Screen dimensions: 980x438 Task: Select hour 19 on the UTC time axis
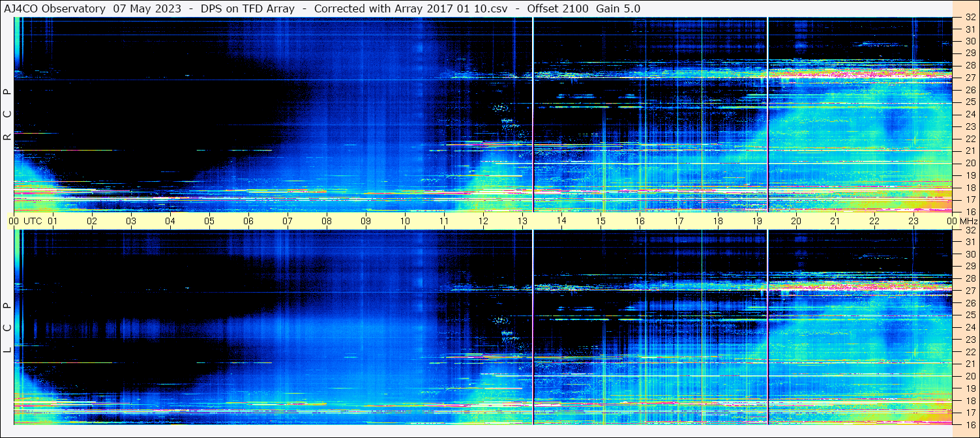tap(757, 221)
